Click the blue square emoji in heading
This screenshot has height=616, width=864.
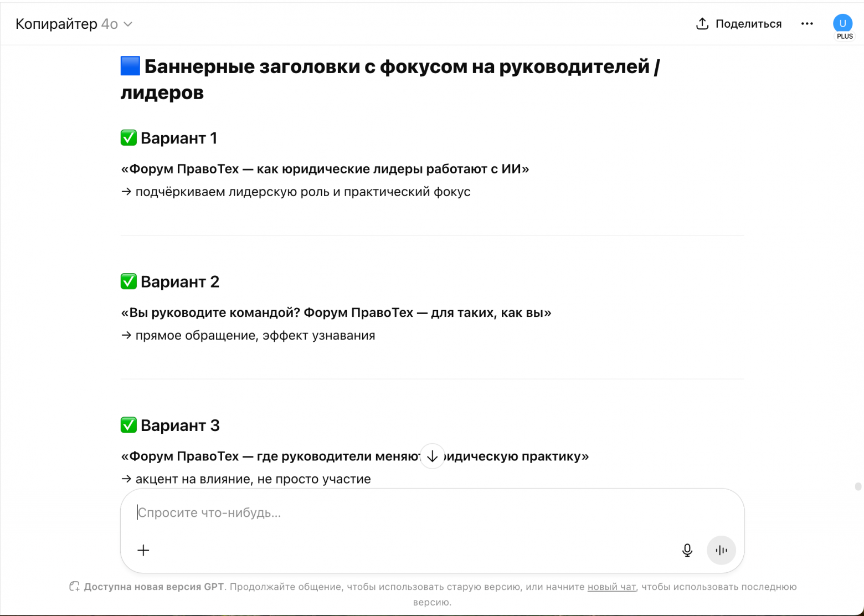pyautogui.click(x=129, y=66)
